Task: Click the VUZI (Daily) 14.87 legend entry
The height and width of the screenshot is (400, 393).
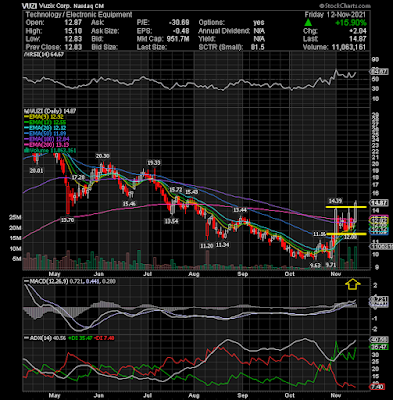Action: 50,111
